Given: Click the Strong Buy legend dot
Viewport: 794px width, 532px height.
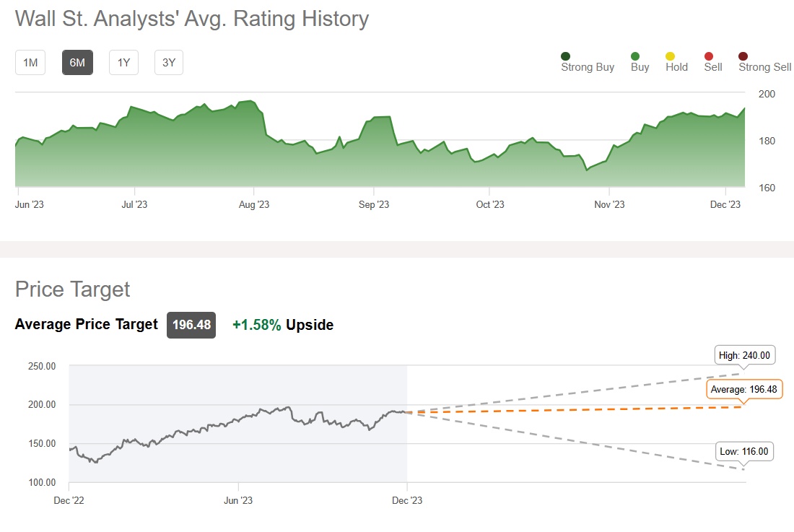Looking at the screenshot, I should point(565,56).
